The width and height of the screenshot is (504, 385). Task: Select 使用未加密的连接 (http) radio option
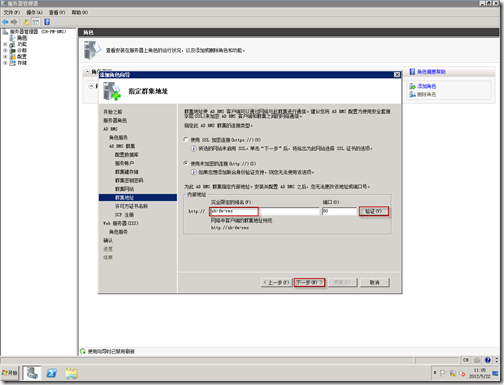coord(186,163)
